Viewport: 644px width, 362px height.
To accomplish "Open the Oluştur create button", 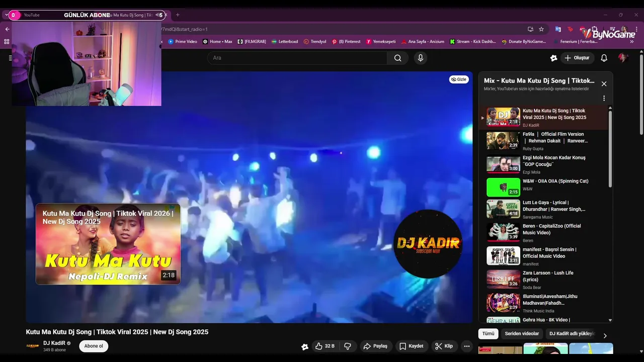I will (577, 58).
